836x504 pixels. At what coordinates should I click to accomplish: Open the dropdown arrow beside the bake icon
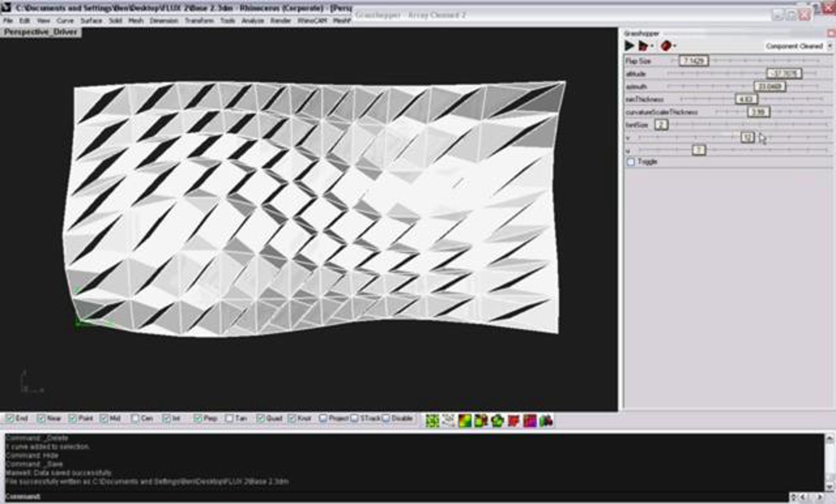652,46
